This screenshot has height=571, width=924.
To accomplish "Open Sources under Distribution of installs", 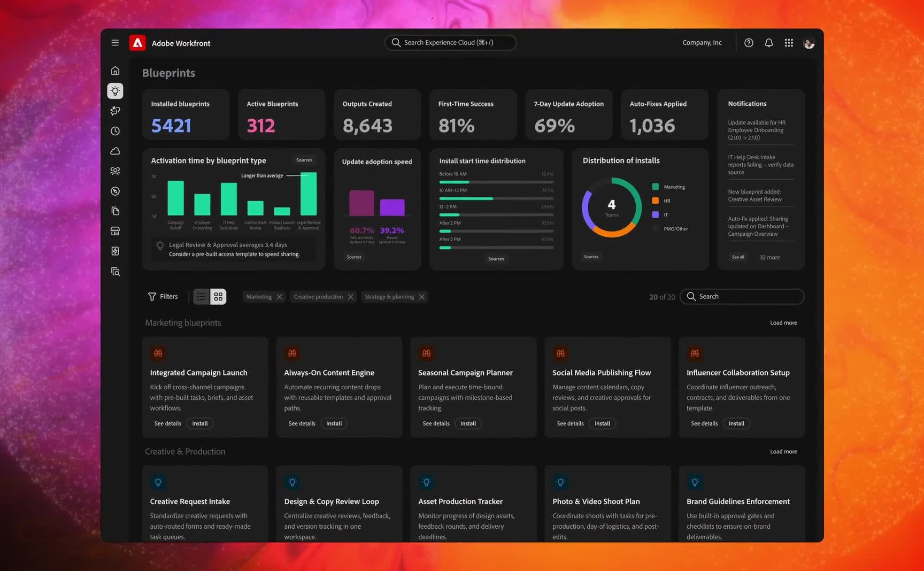I will pyautogui.click(x=591, y=257).
